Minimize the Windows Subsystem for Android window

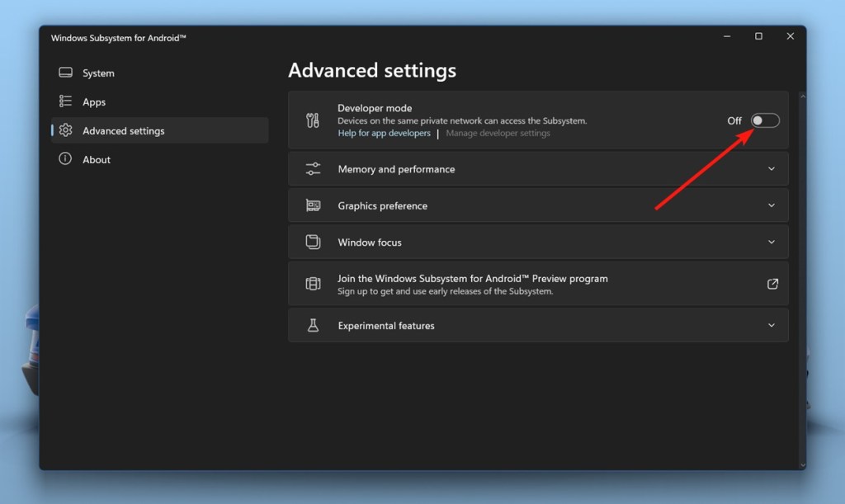(727, 36)
